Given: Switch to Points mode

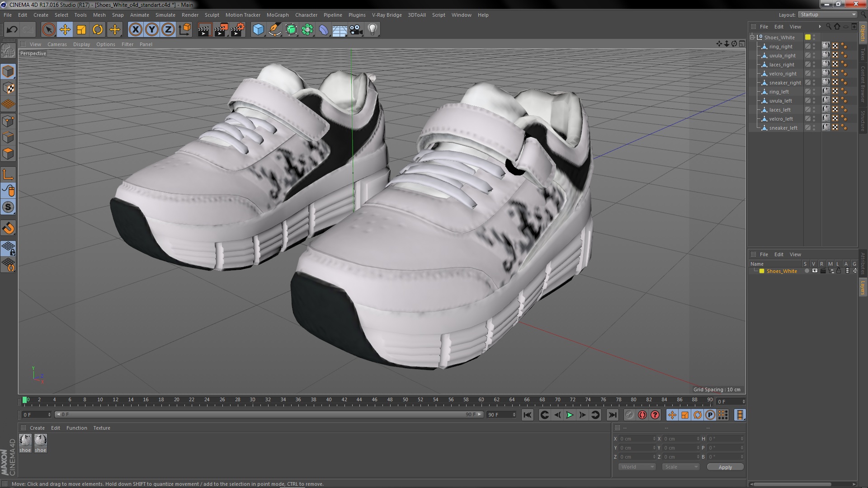Looking at the screenshot, I should 8,121.
